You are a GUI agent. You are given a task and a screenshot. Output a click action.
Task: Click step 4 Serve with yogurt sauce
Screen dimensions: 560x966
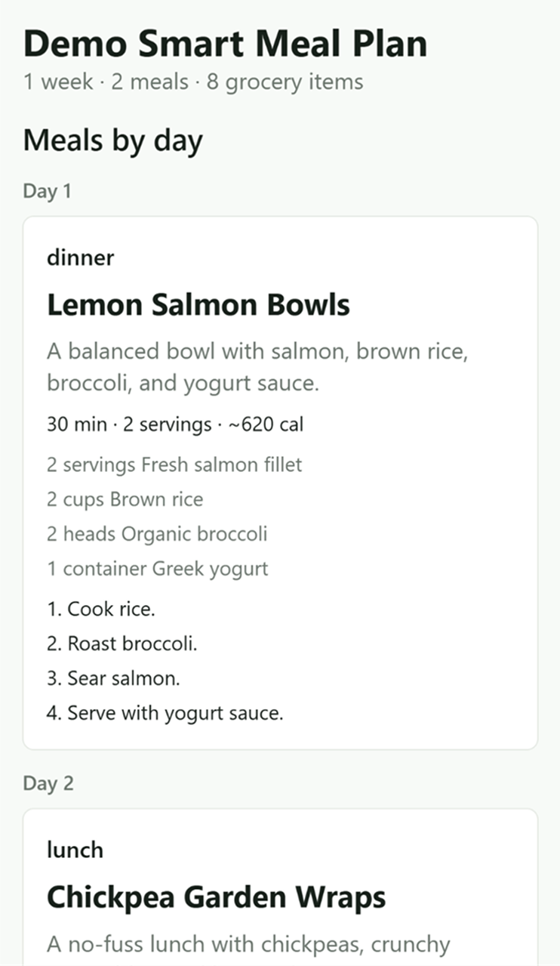[x=165, y=713]
